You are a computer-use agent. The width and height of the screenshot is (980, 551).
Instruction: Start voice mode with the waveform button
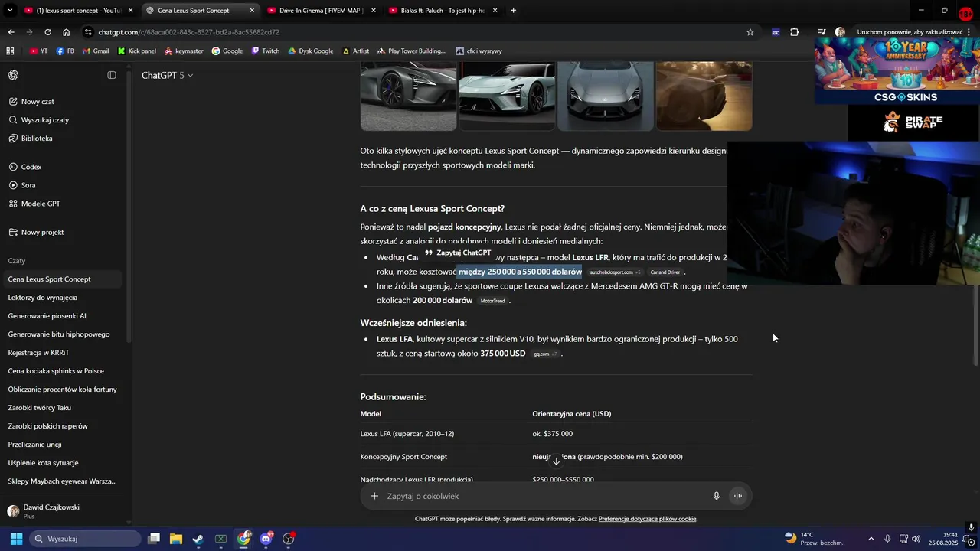tap(738, 496)
